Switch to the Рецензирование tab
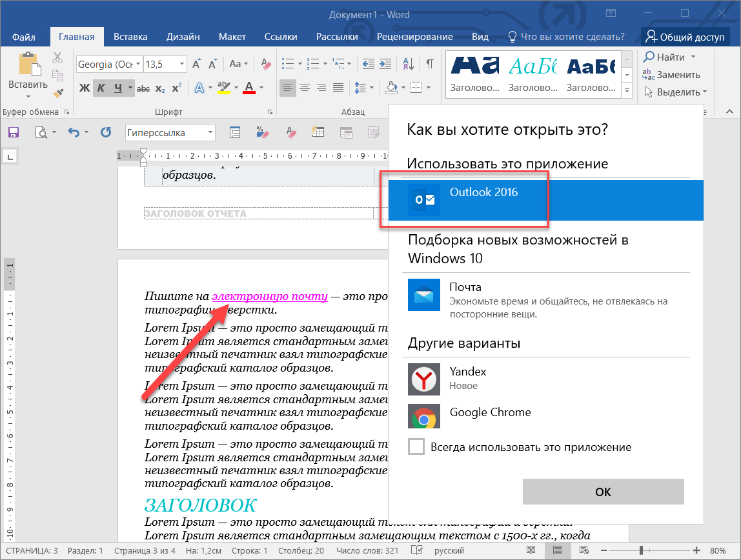741x560 pixels. click(415, 37)
